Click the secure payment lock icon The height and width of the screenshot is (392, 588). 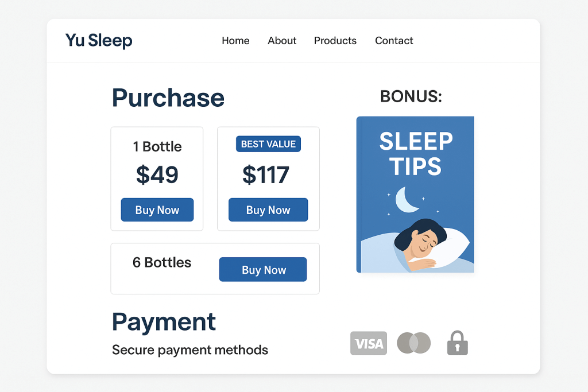point(457,343)
